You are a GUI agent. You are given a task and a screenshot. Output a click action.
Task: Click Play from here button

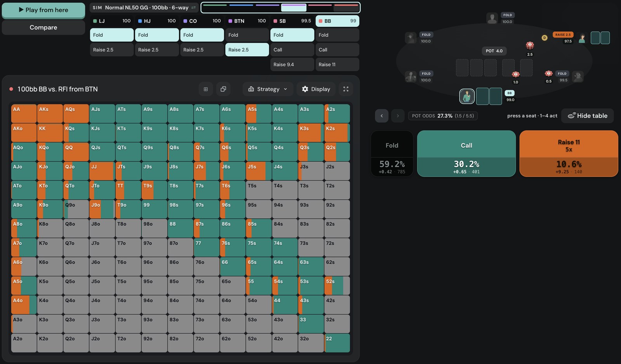43,10
